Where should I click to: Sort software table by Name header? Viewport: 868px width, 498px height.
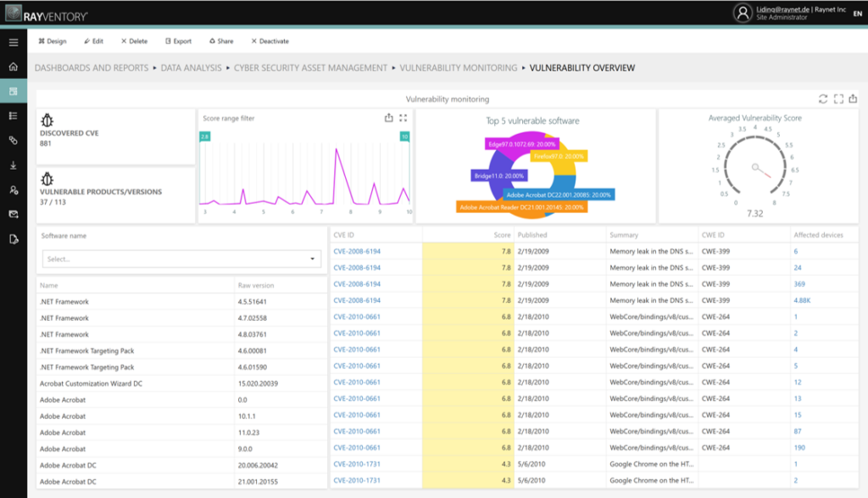pyautogui.click(x=48, y=286)
